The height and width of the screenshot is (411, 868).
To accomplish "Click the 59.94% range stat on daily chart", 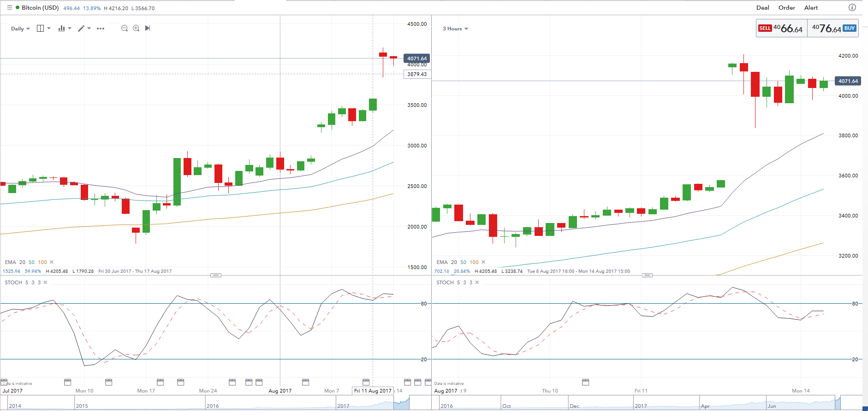I will click(x=33, y=271).
